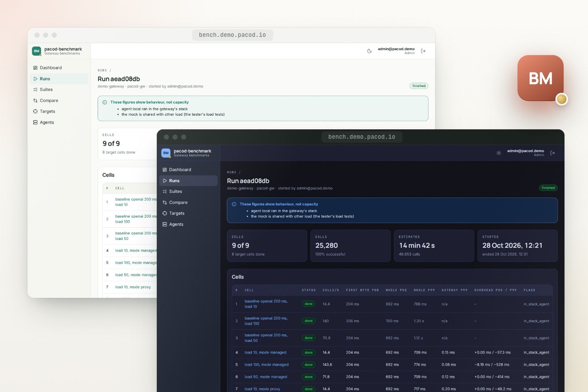Click the large BM app icon
This screenshot has height=392, width=588.
pos(541,78)
